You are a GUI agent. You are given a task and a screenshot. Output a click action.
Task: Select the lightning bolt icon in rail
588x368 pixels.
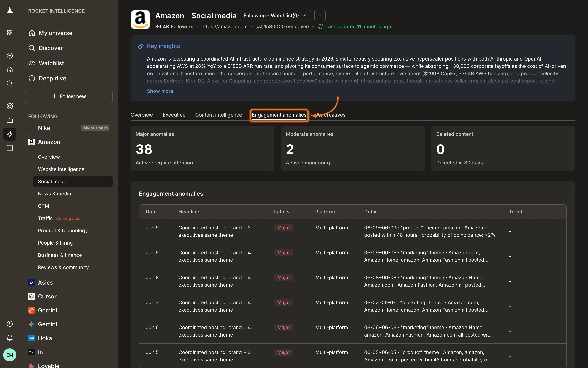tap(10, 134)
